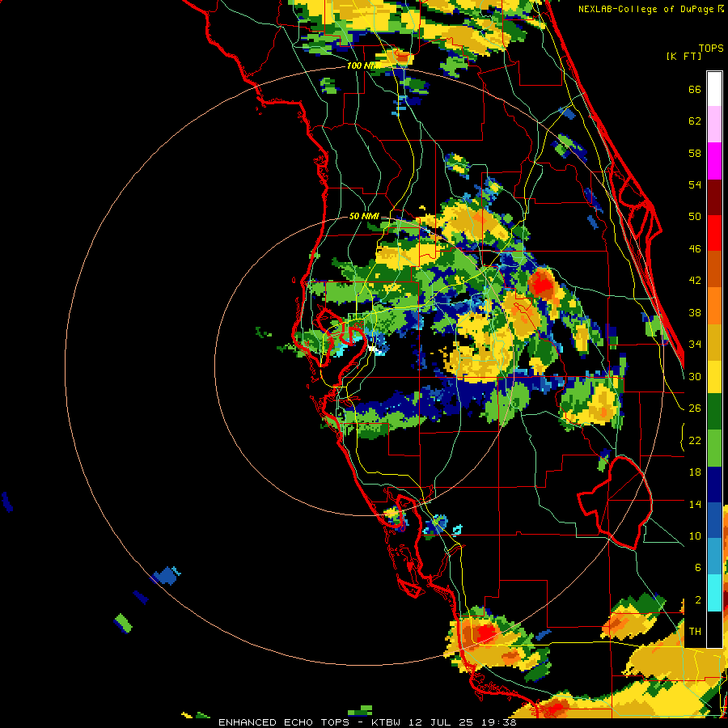Click the 50 legend value
The width and height of the screenshot is (728, 728).
[695, 217]
